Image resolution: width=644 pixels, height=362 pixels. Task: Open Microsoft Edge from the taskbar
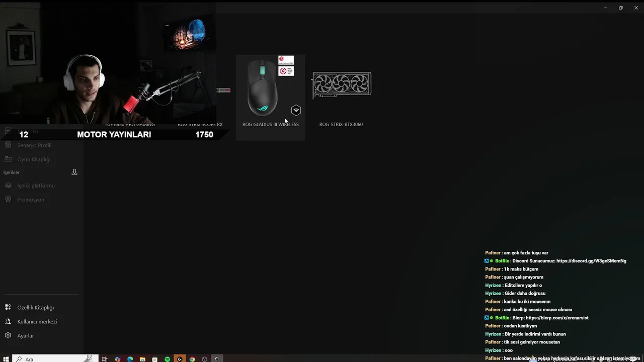(x=130, y=359)
